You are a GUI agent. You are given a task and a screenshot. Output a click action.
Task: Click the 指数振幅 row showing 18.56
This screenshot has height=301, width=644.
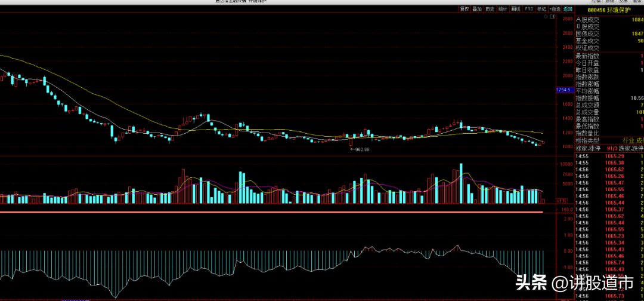pyautogui.click(x=609, y=99)
